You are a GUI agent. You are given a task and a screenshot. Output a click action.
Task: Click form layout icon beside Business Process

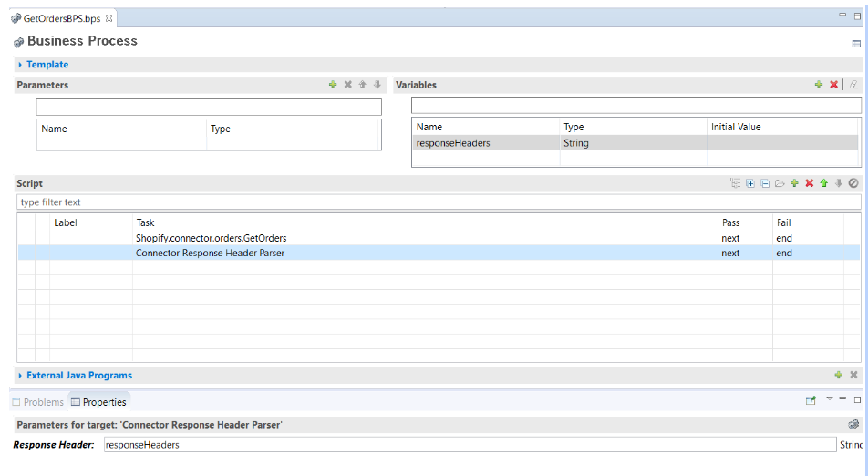pos(856,44)
